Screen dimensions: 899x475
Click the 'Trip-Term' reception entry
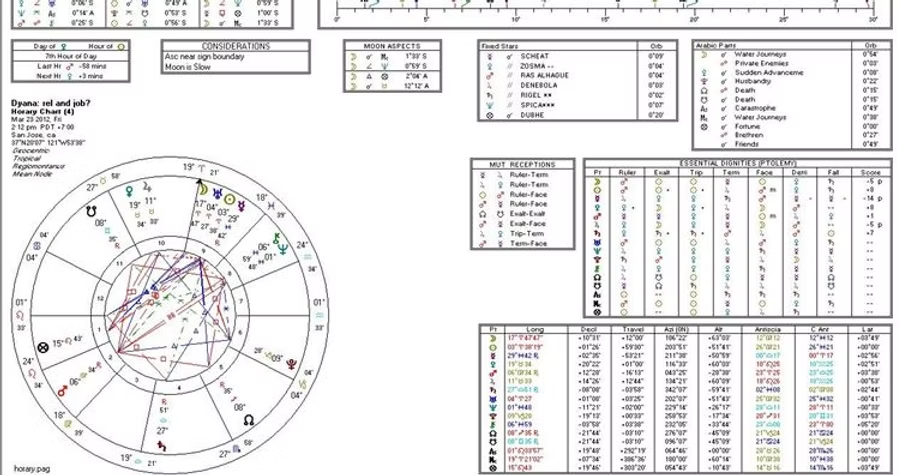pos(525,234)
